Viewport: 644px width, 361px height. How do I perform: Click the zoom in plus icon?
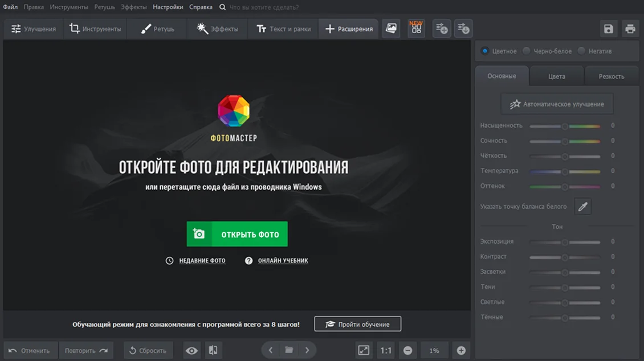pyautogui.click(x=461, y=350)
